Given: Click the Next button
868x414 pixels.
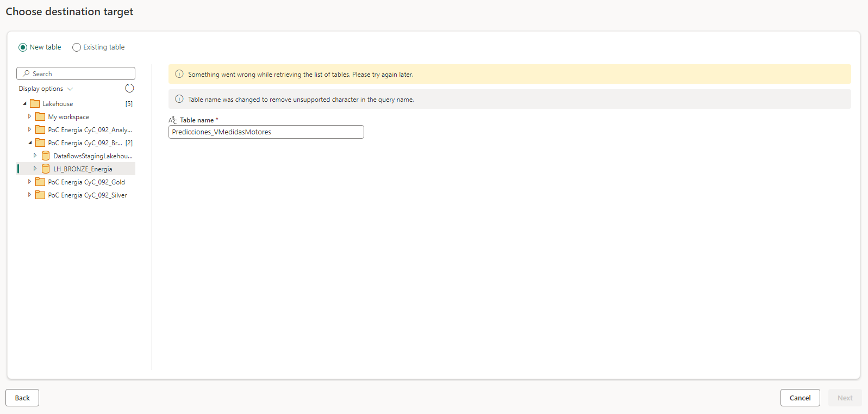Looking at the screenshot, I should coord(845,398).
